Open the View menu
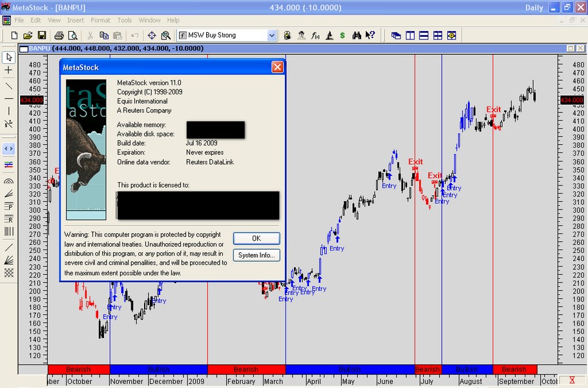The height and width of the screenshot is (388, 588). [54, 20]
